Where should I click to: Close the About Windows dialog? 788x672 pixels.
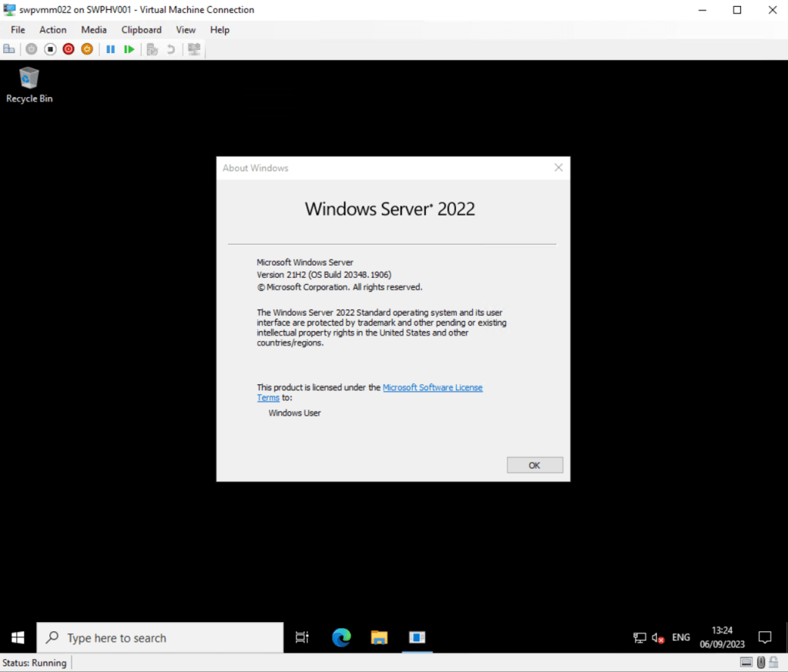(x=558, y=168)
